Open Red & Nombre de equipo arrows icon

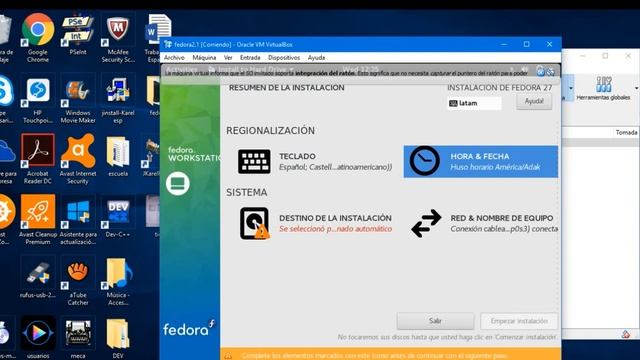(426, 223)
